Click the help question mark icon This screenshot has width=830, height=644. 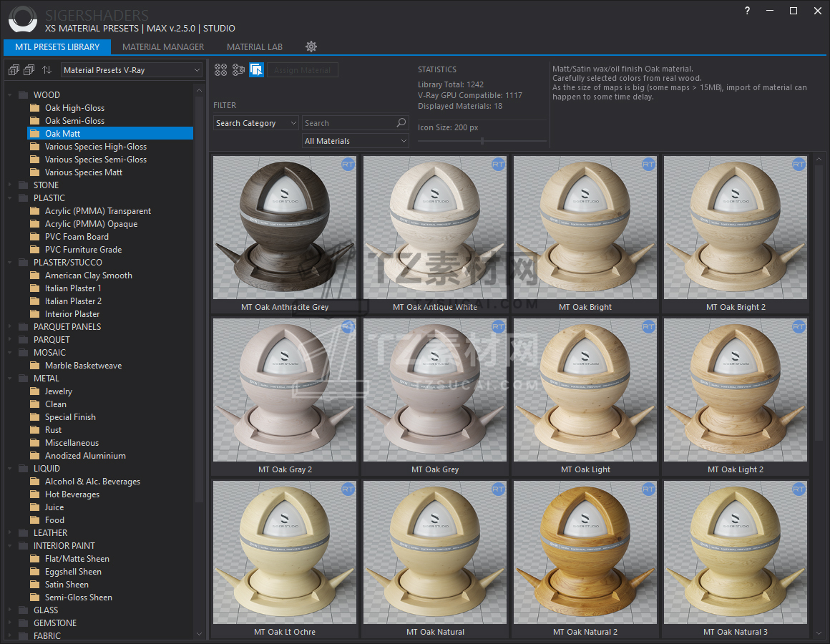click(x=747, y=11)
